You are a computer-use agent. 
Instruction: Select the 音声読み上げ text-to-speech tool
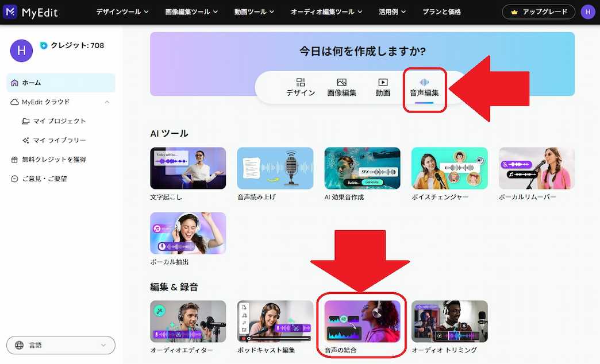(275, 168)
